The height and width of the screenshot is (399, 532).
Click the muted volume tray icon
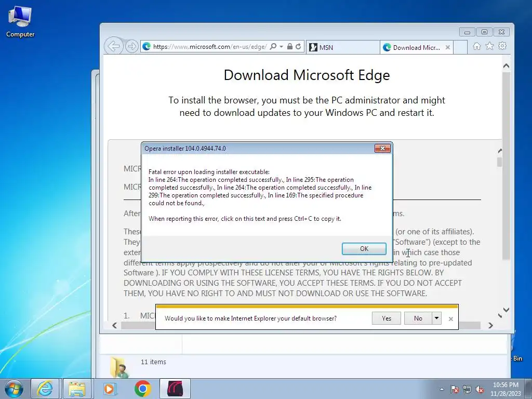point(480,390)
